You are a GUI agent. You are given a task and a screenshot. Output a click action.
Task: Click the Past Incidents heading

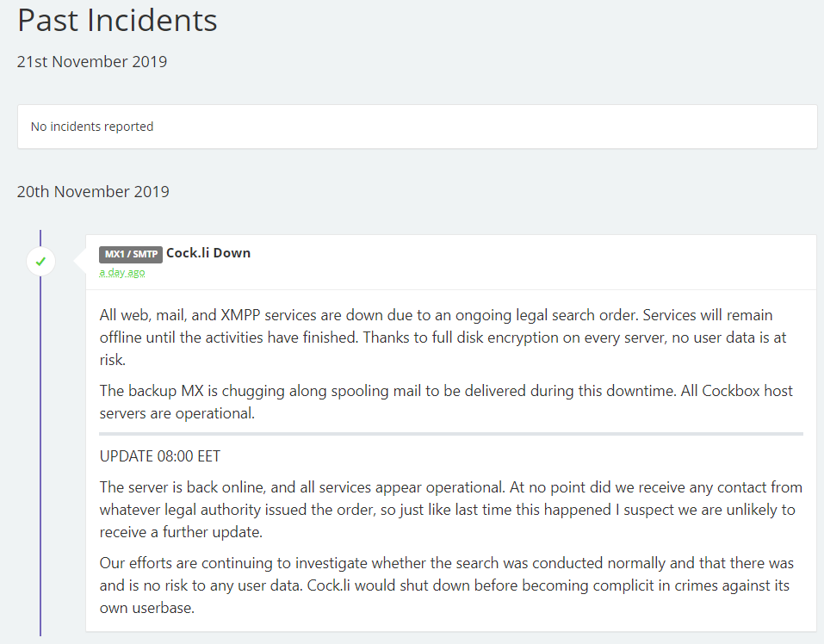coord(117,21)
